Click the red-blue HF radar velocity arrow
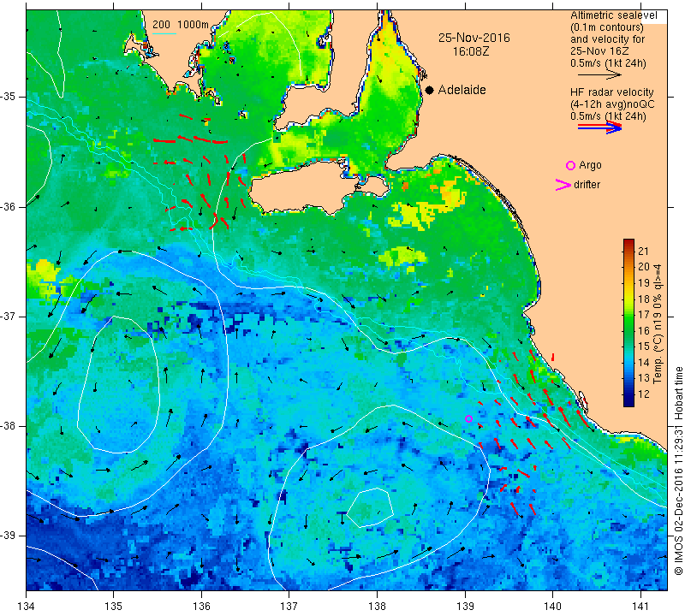 point(599,127)
